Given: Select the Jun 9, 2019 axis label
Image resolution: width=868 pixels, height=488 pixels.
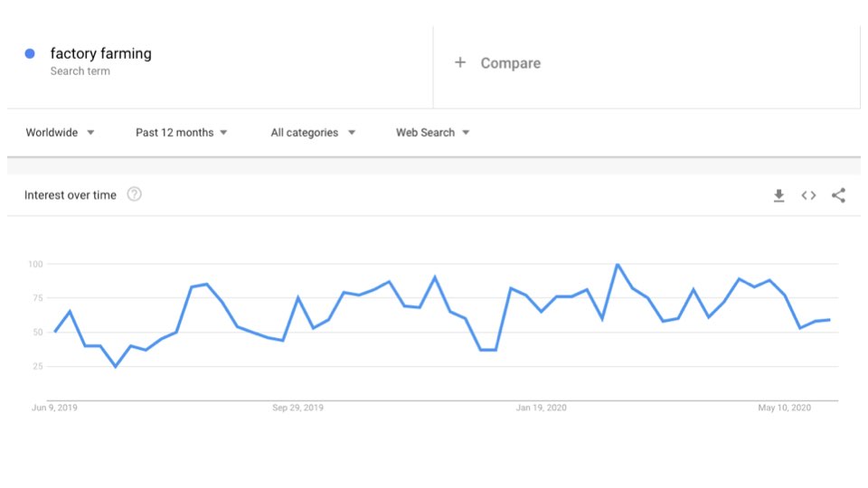Looking at the screenshot, I should (54, 408).
